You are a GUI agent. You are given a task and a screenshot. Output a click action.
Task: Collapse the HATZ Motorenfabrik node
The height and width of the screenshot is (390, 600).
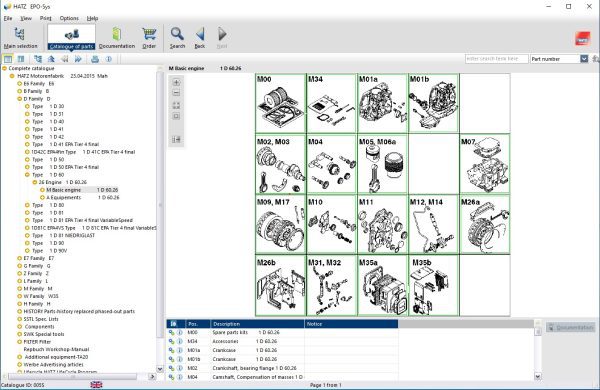[x=12, y=76]
